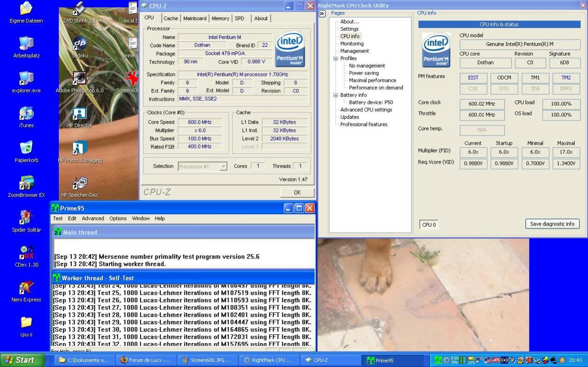Launch CDex 1.30 shortcut
The width and height of the screenshot is (588, 367).
[x=26, y=256]
